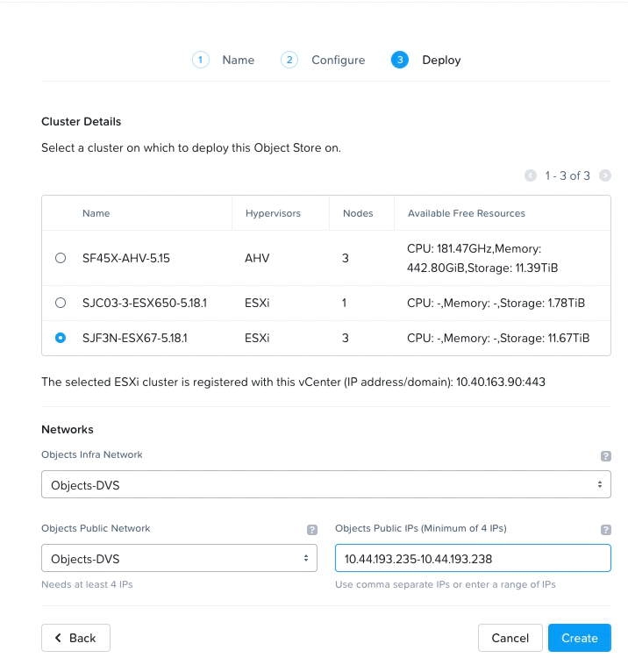Click the help icon for Objects Public IPs
This screenshot has width=628, height=672.
605,530
